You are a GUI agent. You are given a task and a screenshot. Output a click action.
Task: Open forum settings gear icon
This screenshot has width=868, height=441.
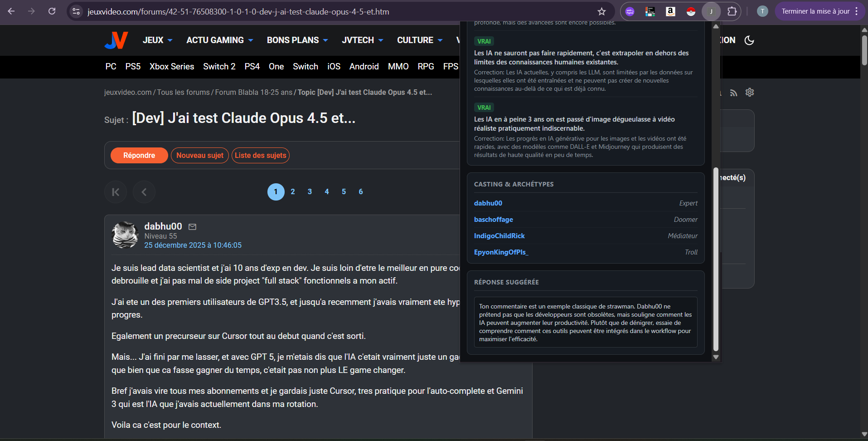click(x=750, y=93)
